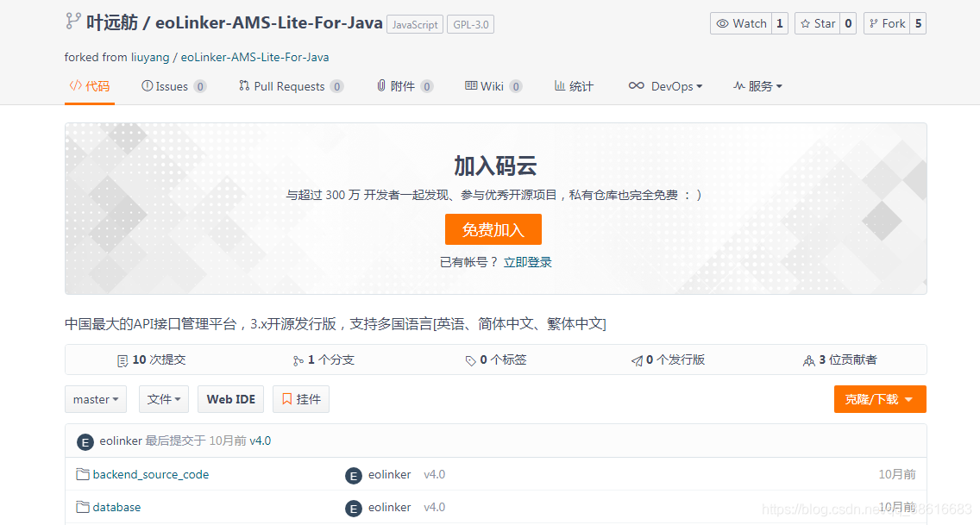980x525 pixels.
Task: Click eolinker author in the database row
Action: 389,507
